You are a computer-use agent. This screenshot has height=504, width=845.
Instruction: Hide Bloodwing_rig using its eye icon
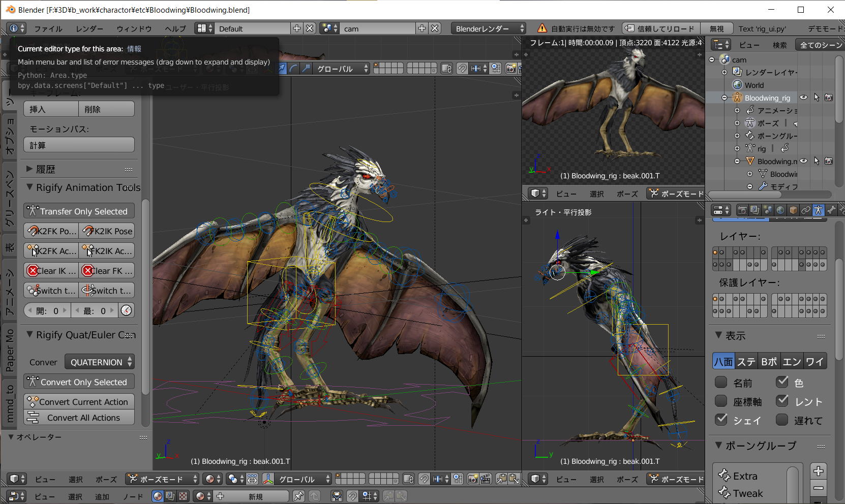click(803, 98)
